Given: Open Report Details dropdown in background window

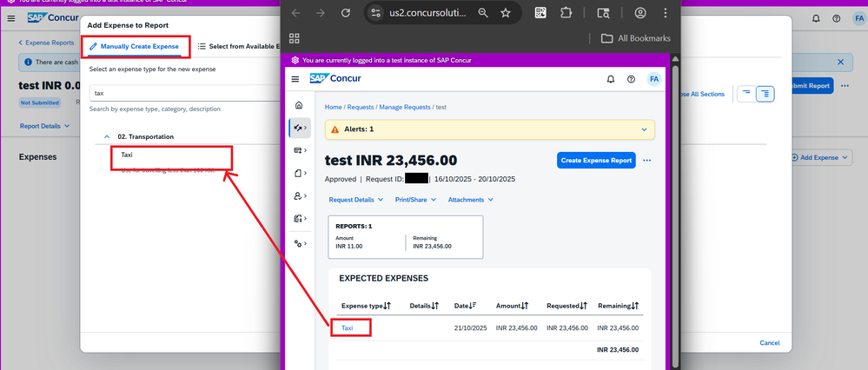Looking at the screenshot, I should coord(45,126).
